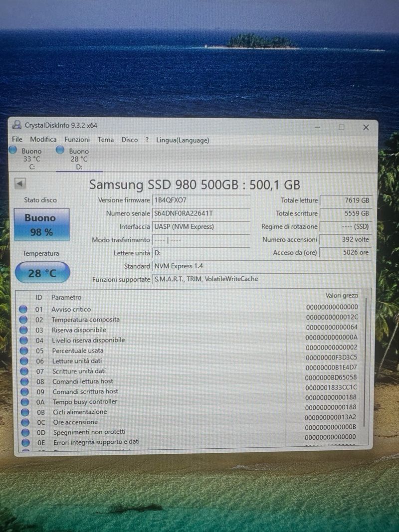Click the Samsung SSD 980 500GB title text
This screenshot has height=532, width=399.
tap(195, 184)
